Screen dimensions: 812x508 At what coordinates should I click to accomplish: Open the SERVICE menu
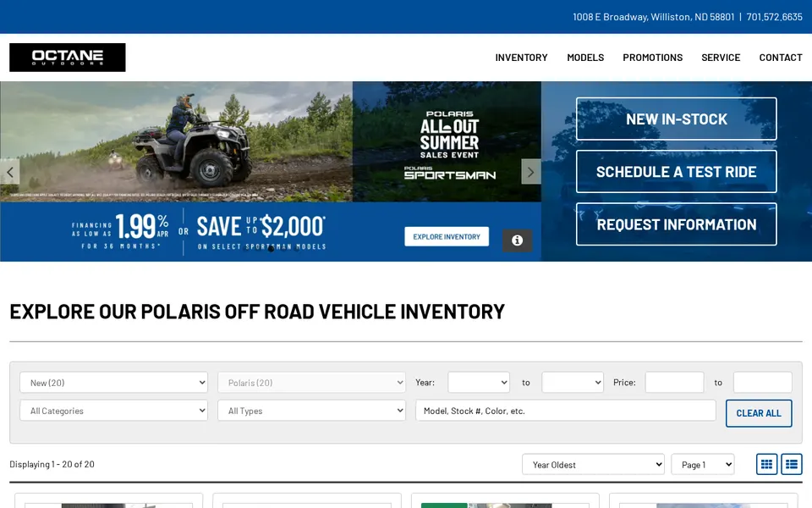click(721, 58)
